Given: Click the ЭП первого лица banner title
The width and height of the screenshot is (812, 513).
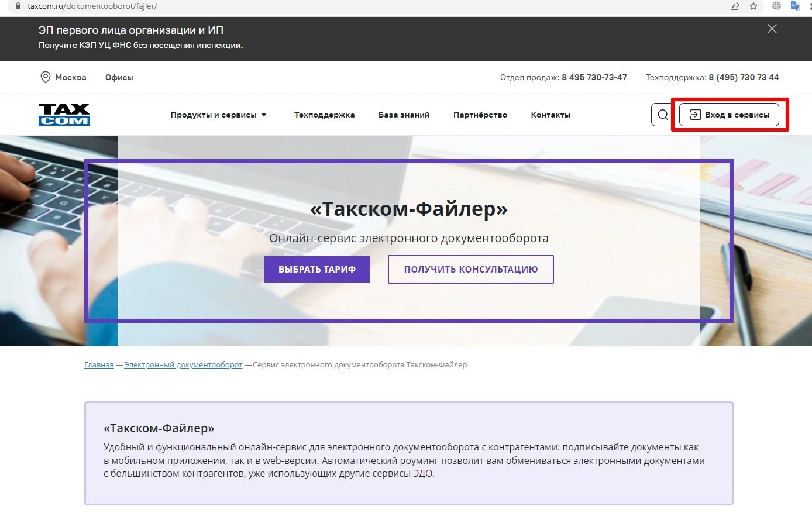Looking at the screenshot, I should tap(131, 30).
